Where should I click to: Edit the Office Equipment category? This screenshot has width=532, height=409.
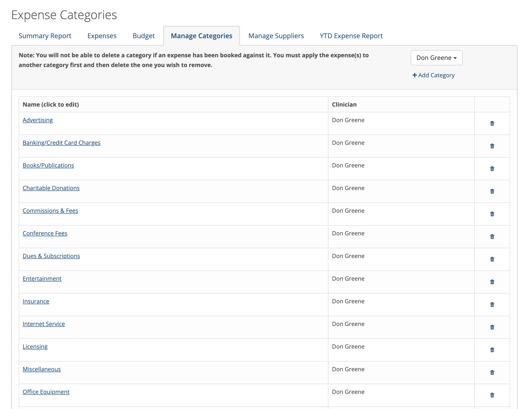[46, 392]
